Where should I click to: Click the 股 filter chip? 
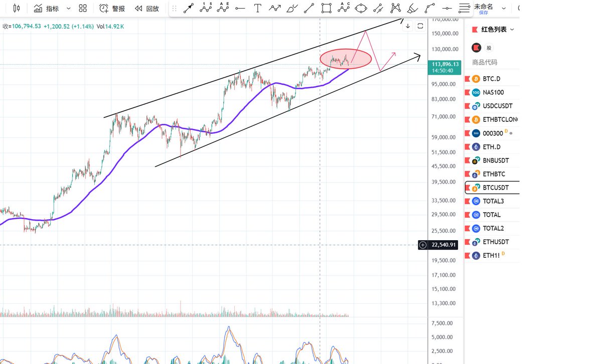tap(489, 48)
